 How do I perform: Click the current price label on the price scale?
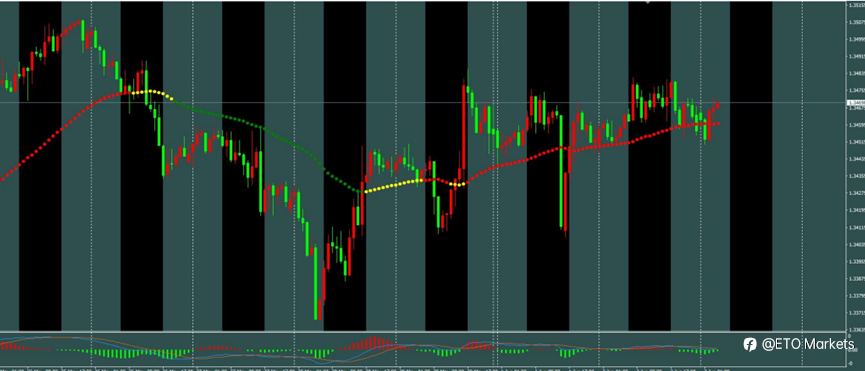click(856, 103)
